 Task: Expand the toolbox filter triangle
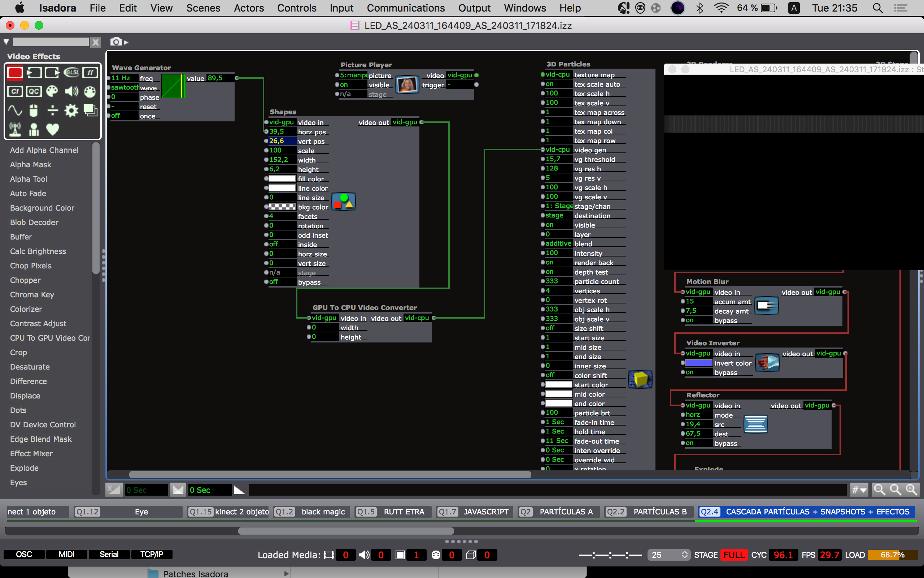6,42
